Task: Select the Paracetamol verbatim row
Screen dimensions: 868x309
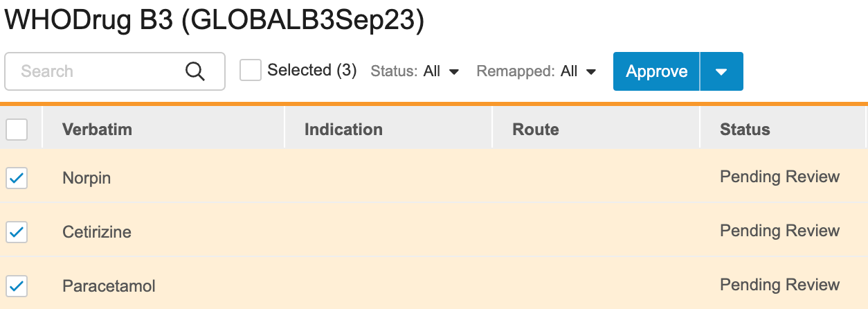Action: [x=109, y=285]
